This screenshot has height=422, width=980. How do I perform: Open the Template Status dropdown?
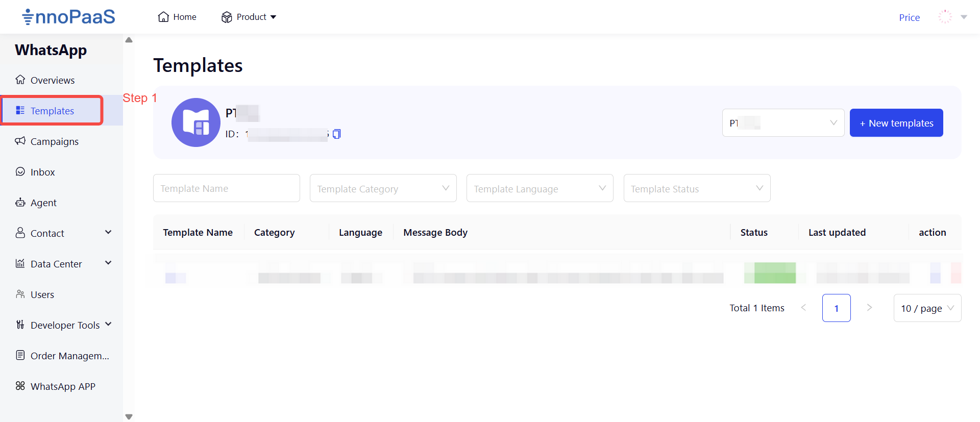tap(697, 188)
